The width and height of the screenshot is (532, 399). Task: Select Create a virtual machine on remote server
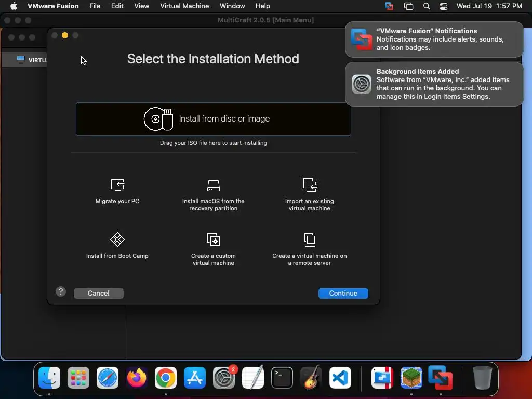coord(310,249)
